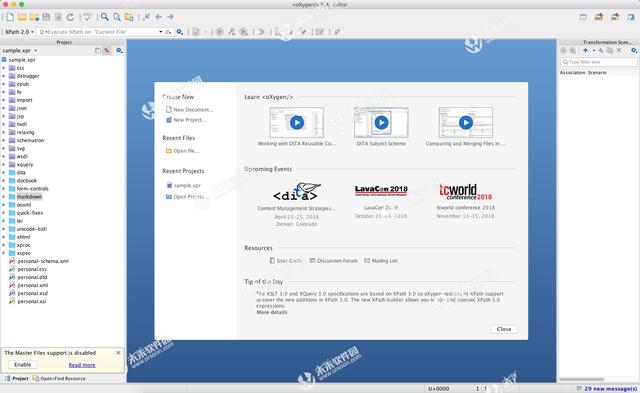Select the markdown folder in project tree

29,197
